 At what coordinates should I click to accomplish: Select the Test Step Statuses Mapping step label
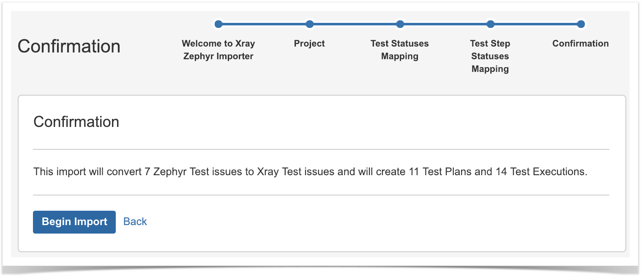490,56
